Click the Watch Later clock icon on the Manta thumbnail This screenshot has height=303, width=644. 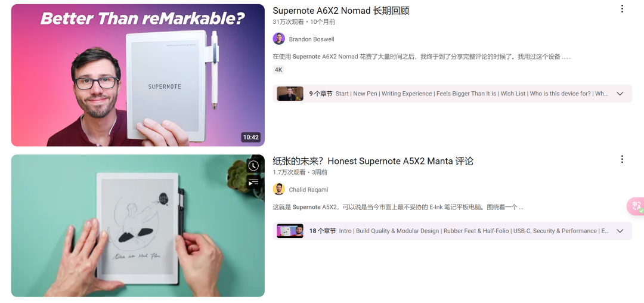(253, 166)
